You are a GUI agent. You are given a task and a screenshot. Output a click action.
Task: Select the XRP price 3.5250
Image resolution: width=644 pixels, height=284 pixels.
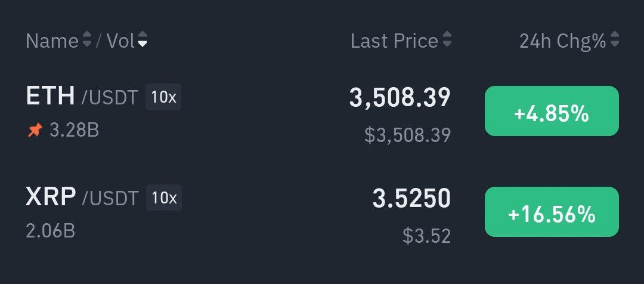[411, 198]
